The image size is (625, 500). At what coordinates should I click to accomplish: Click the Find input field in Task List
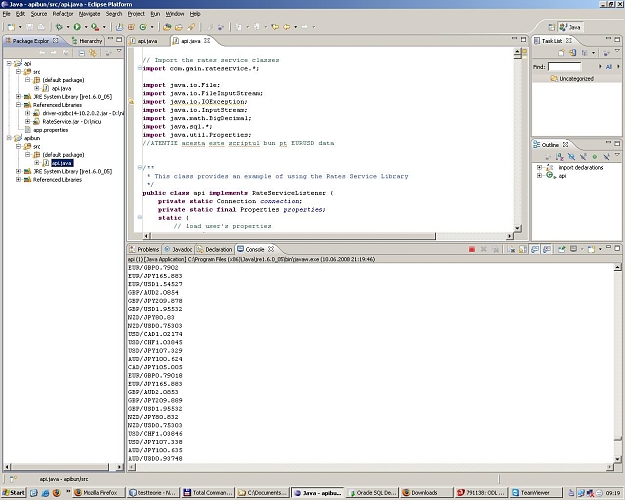click(564, 67)
